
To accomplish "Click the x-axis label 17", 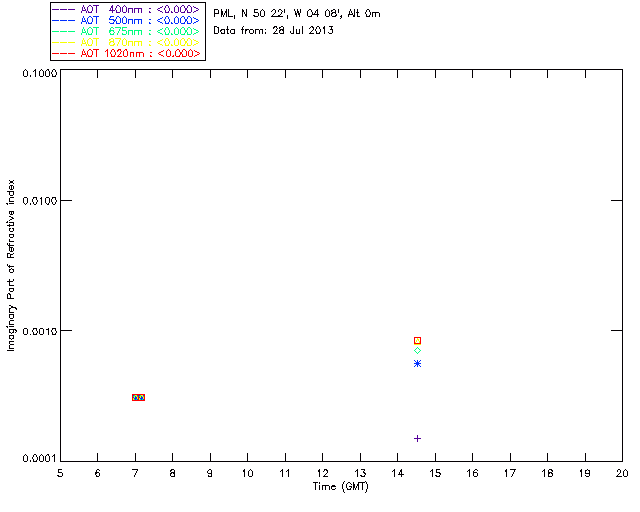I will [510, 473].
